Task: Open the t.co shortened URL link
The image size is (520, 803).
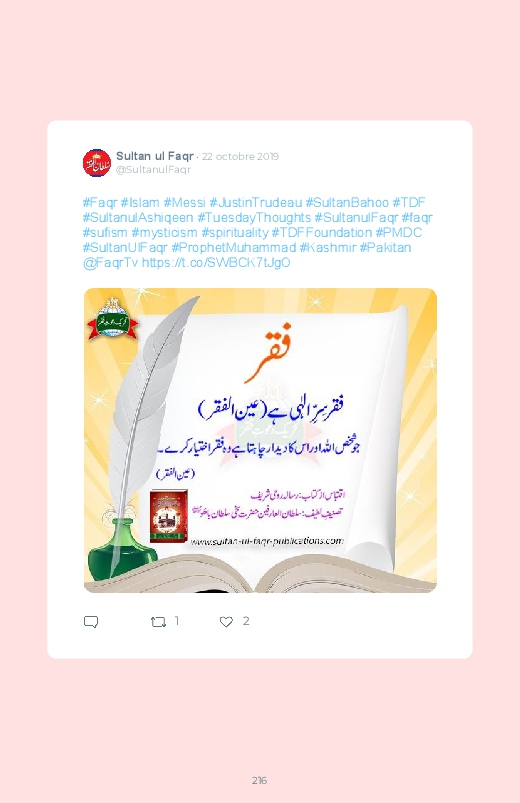Action: [216, 263]
